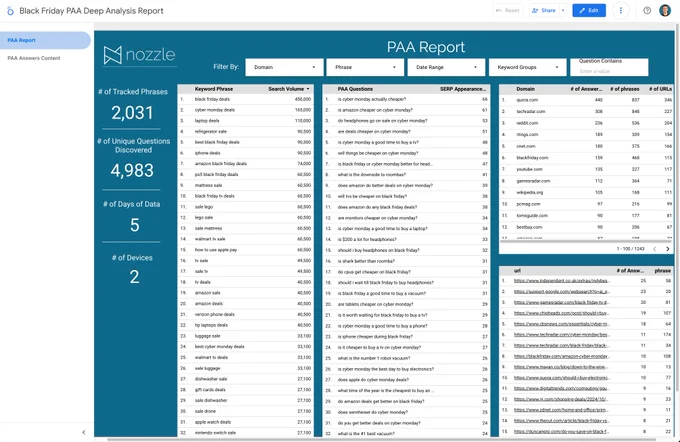
Task: Open the chipheads.com URL link
Action: (x=562, y=313)
